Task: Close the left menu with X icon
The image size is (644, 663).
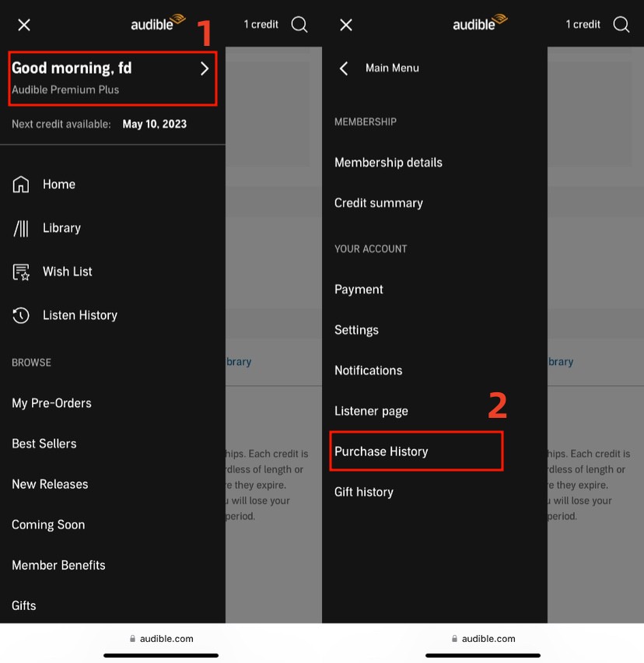Action: coord(24,25)
